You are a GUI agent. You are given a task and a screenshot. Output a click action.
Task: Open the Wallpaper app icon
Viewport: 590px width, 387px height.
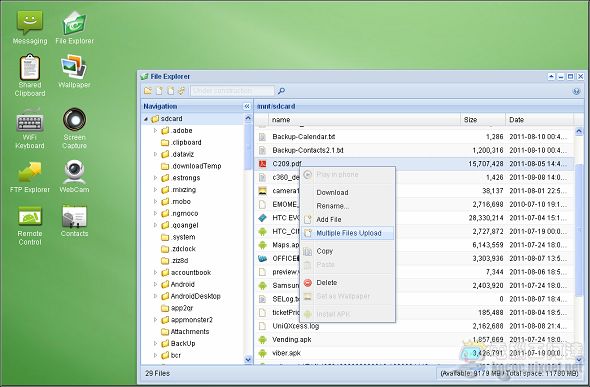[x=74, y=71]
